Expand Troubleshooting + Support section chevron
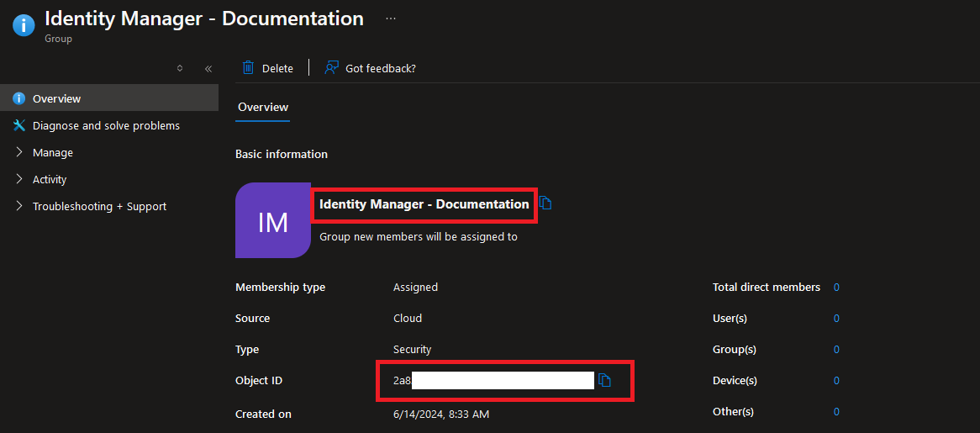The width and height of the screenshot is (980, 433). (19, 205)
